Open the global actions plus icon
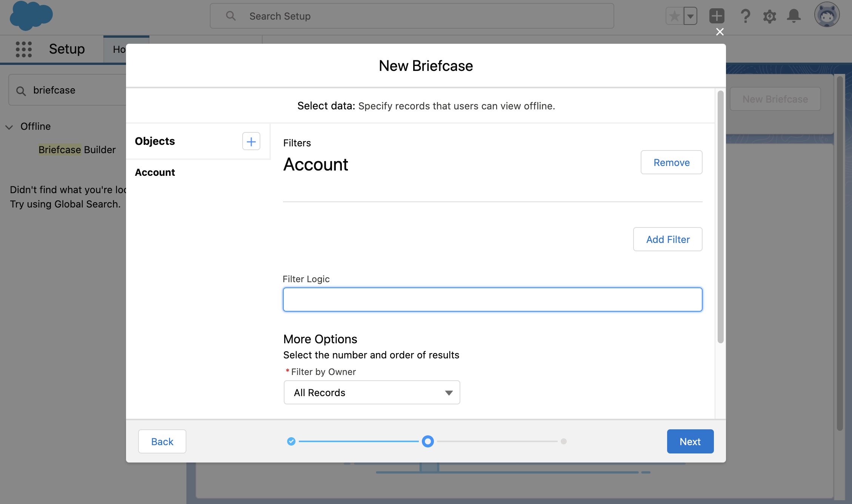 pyautogui.click(x=717, y=16)
